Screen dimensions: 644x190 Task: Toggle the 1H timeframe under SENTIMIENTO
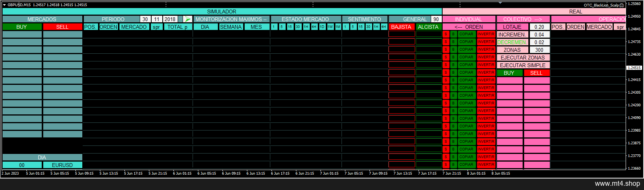(x=376, y=27)
